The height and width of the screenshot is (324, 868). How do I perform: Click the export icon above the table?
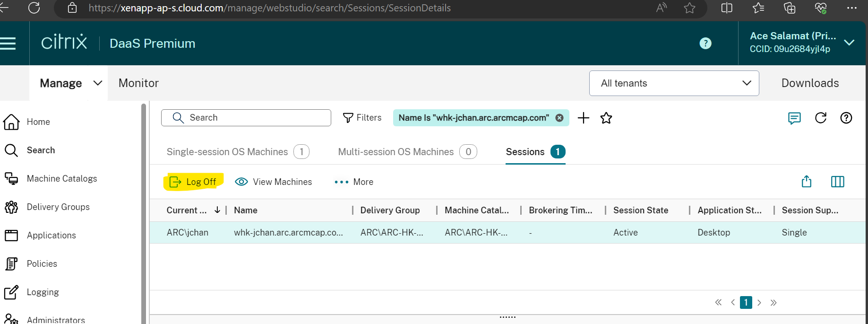coord(806,182)
